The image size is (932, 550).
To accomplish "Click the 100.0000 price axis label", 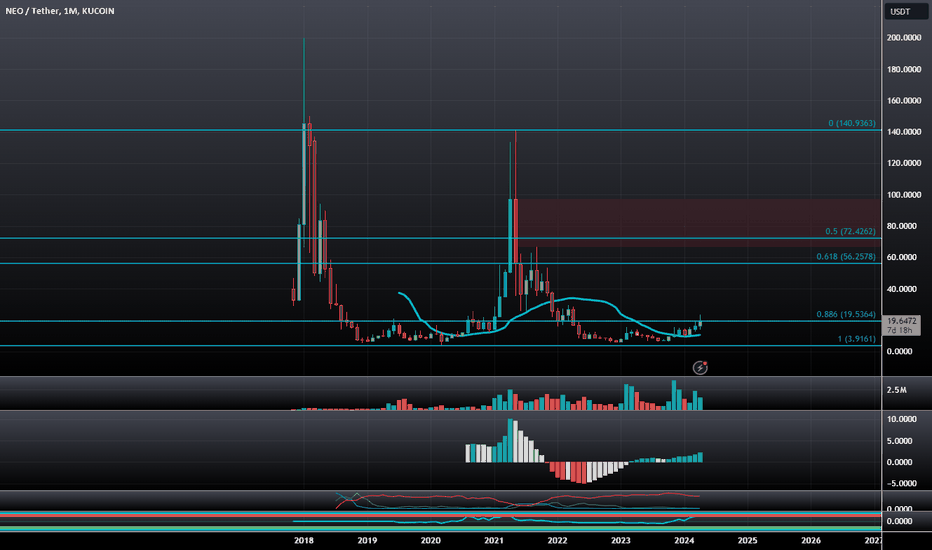I will pyautogui.click(x=903, y=194).
